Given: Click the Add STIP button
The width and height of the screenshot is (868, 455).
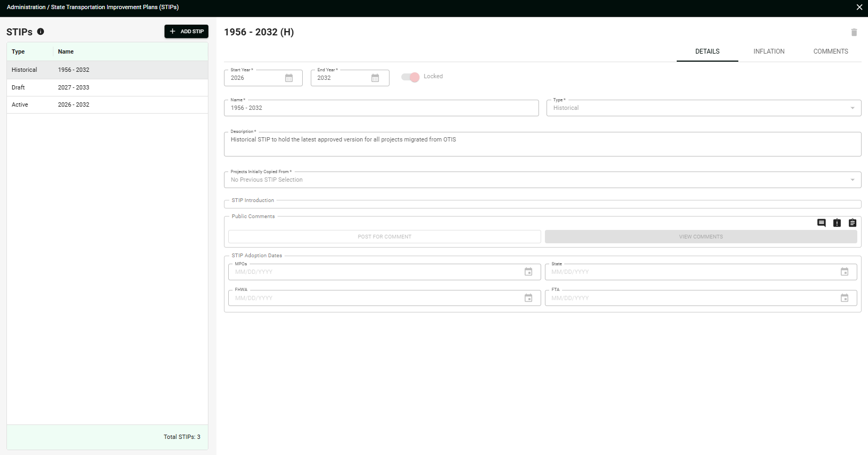Looking at the screenshot, I should pos(186,32).
